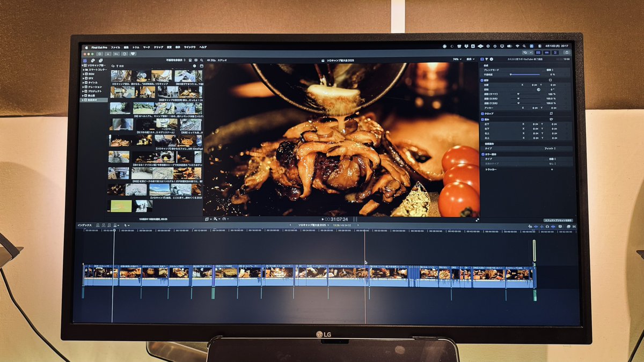Viewport: 644px width, 362px height.
Task: Toggle the browser panel layout button
Action: click(538, 53)
